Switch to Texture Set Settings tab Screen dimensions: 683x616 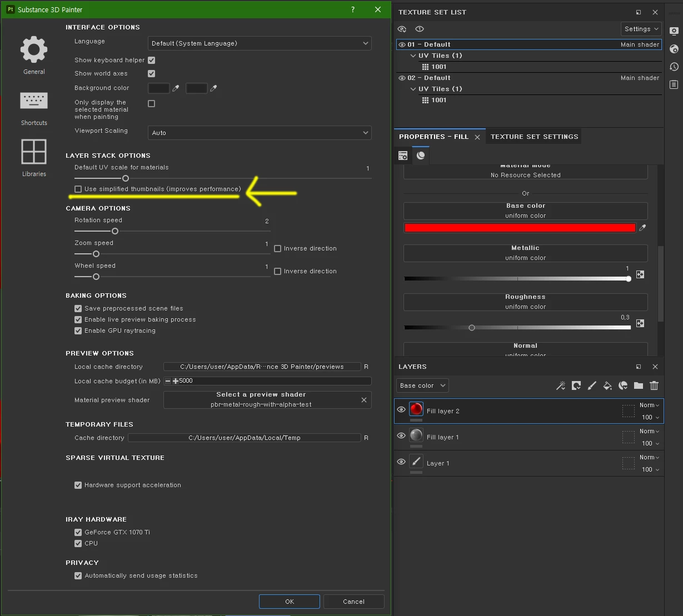pyautogui.click(x=534, y=137)
